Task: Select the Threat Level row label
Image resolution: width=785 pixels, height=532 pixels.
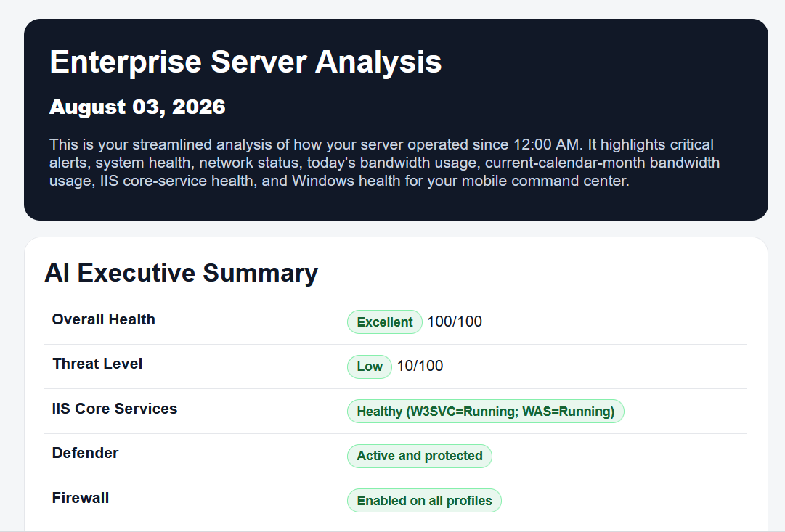Action: [x=97, y=364]
